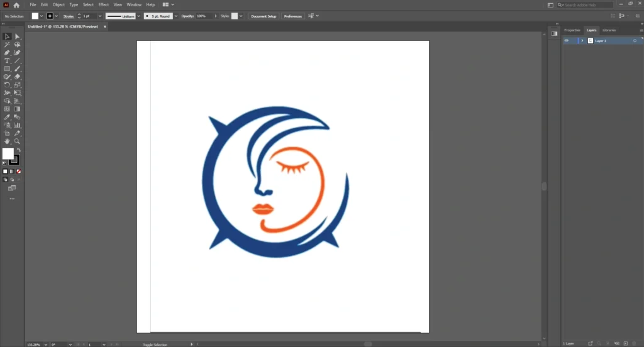
Task: Select the Shaper tool
Action: [7, 77]
